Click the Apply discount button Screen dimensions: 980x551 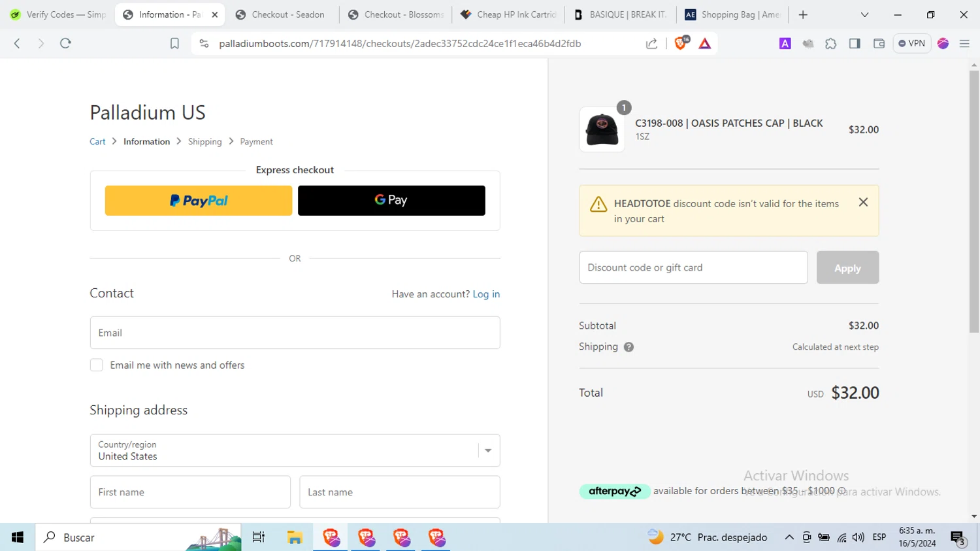[x=847, y=267]
